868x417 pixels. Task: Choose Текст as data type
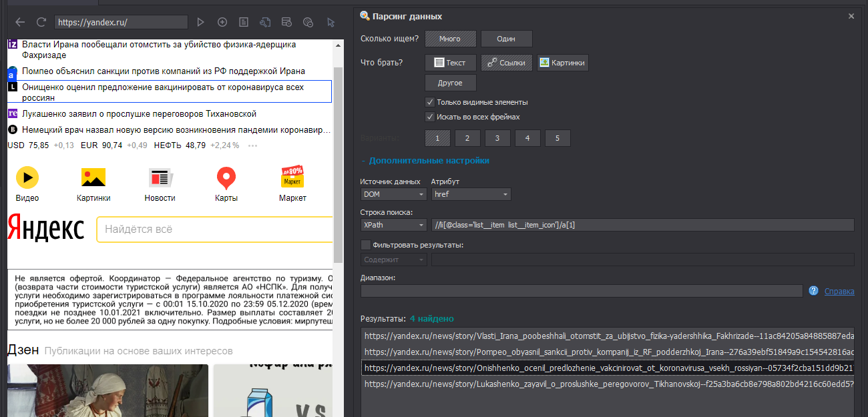pos(450,63)
